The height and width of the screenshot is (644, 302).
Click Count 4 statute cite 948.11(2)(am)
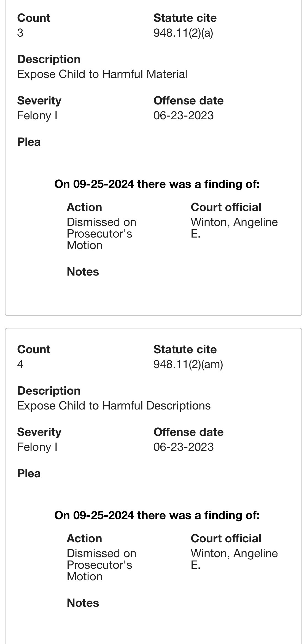188,364
